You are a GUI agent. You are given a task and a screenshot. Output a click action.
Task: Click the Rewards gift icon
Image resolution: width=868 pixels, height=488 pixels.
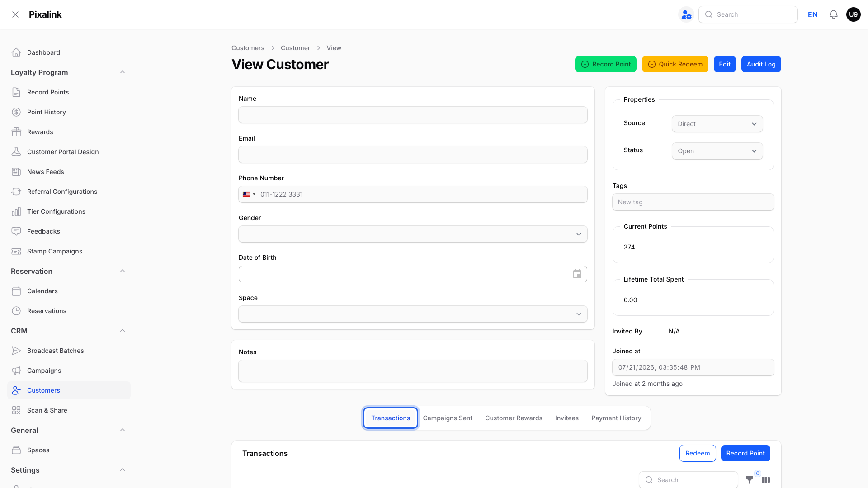(16, 132)
